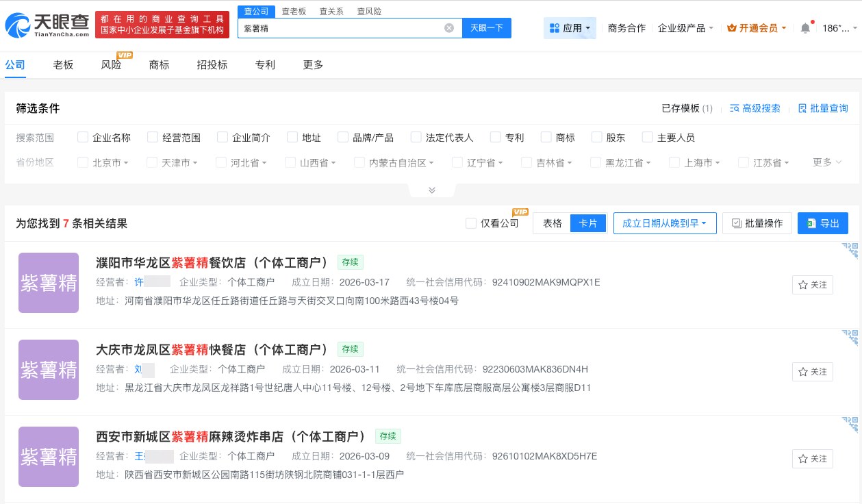Expand the 更多 provinces dropdown
This screenshot has width=862, height=504.
point(826,162)
